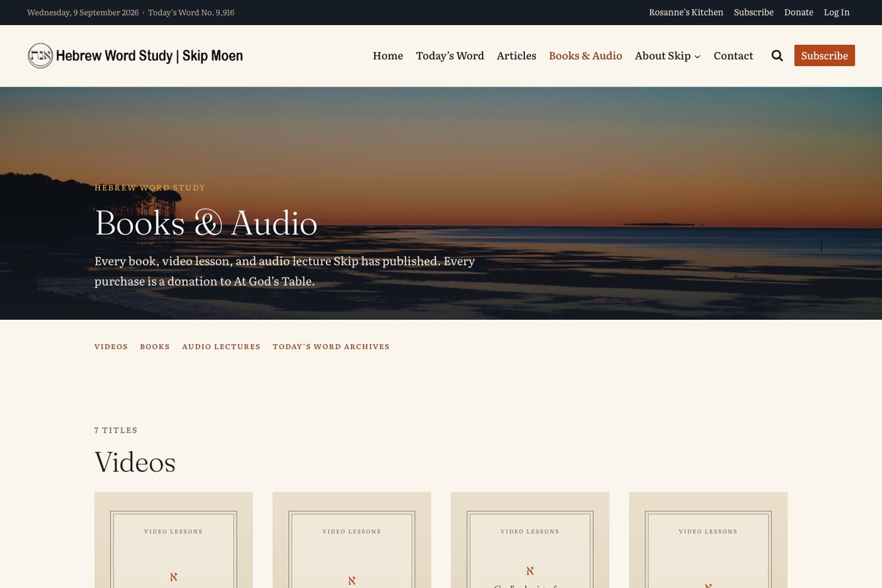The width and height of the screenshot is (882, 588).
Task: Click the Videos section heading
Action: 135,462
